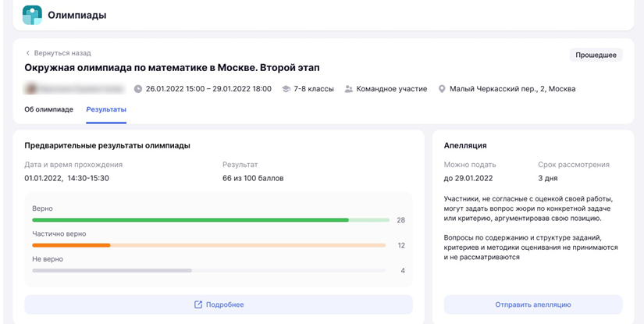Click the location pin icon by address
This screenshot has height=324, width=644.
[x=443, y=89]
